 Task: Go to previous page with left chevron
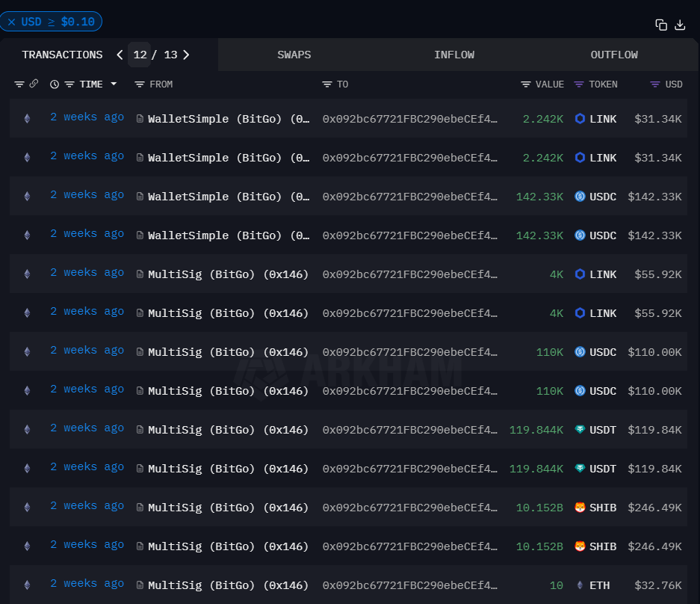point(120,54)
